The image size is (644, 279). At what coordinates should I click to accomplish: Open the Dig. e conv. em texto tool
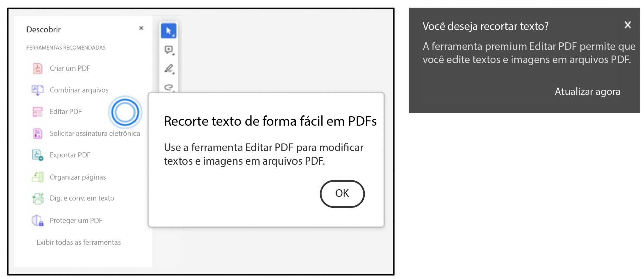82,198
